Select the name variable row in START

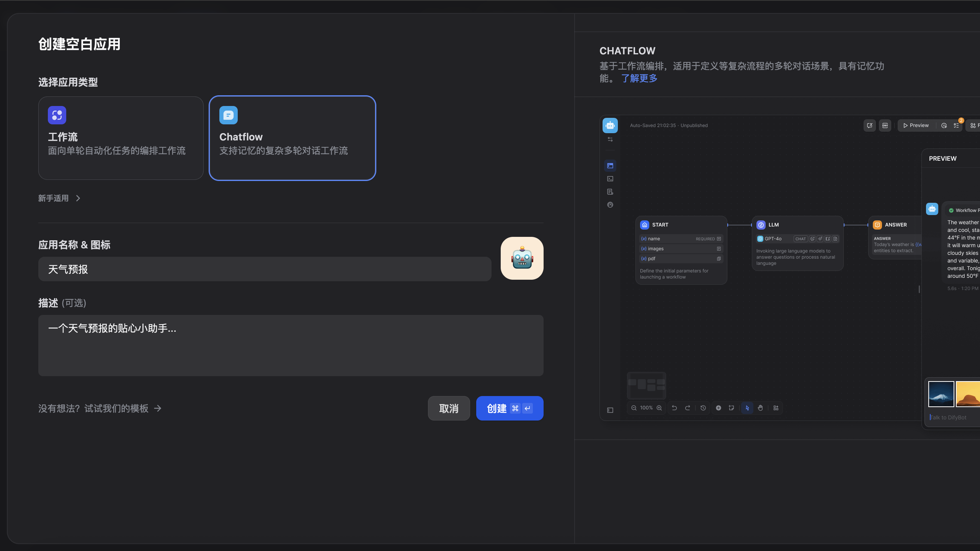[x=681, y=239]
